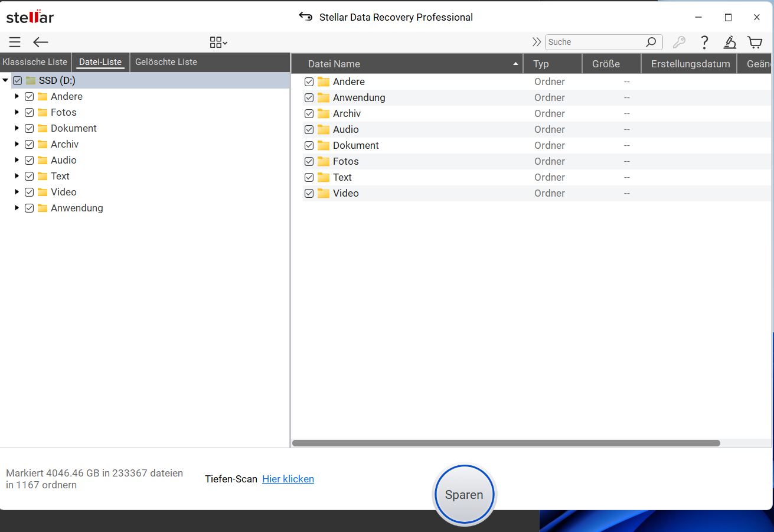The width and height of the screenshot is (774, 532).
Task: Uncheck the Fotos checkbox in the tree
Action: 29,112
